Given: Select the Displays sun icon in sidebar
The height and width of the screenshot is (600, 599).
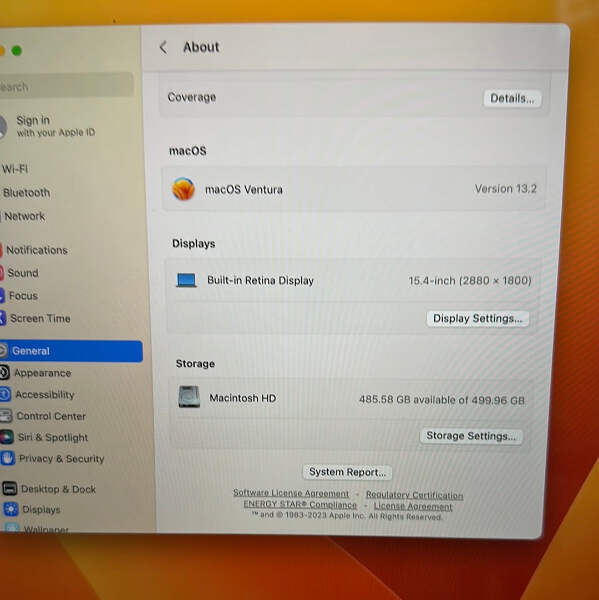Looking at the screenshot, I should (x=11, y=509).
